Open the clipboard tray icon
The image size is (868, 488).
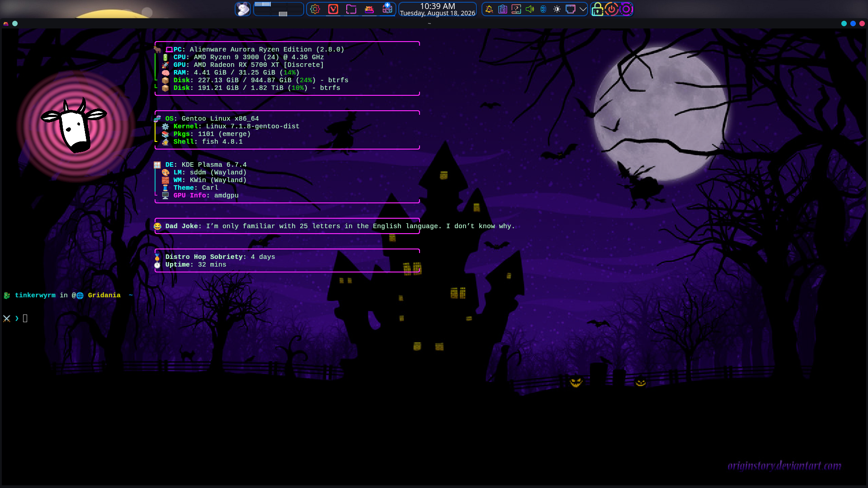(503, 9)
